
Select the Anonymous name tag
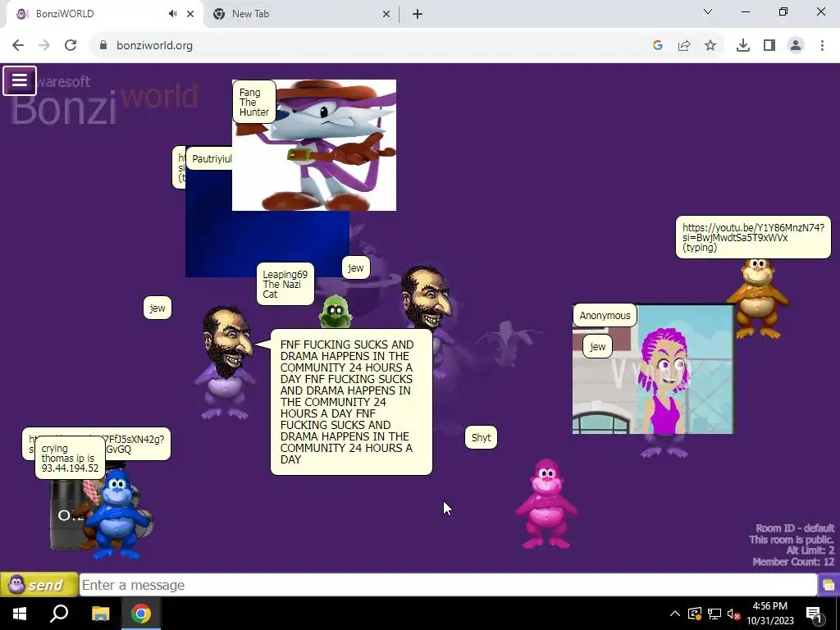pyautogui.click(x=605, y=315)
